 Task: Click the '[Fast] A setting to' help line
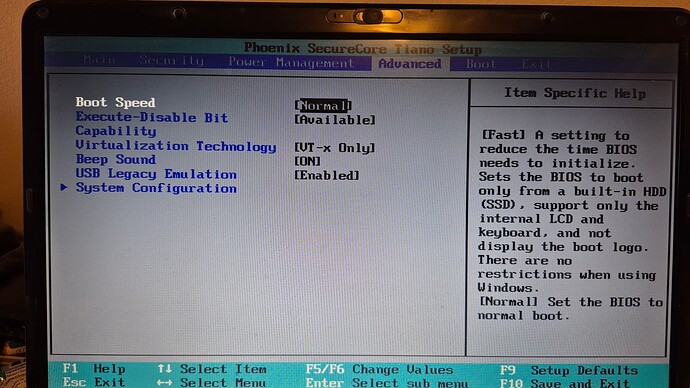(x=555, y=135)
